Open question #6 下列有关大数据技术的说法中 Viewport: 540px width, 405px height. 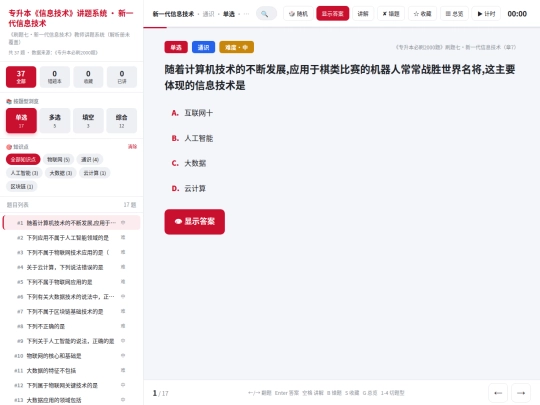(72, 297)
